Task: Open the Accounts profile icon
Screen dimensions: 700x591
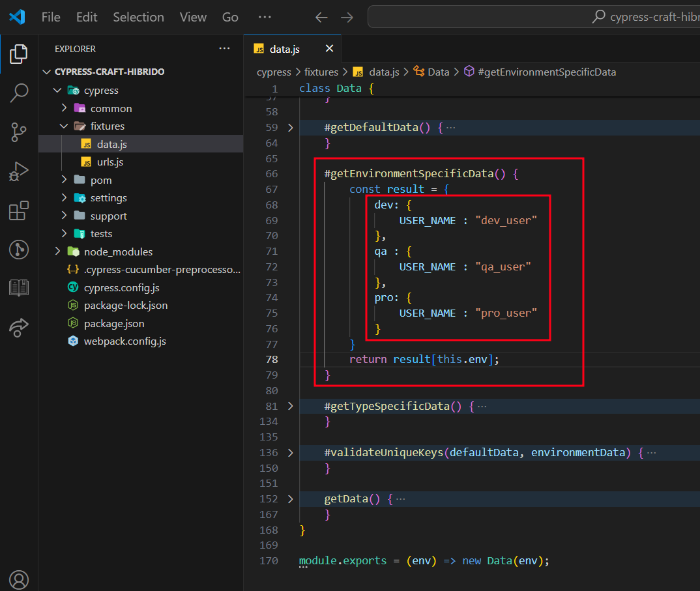Action: pos(19,580)
